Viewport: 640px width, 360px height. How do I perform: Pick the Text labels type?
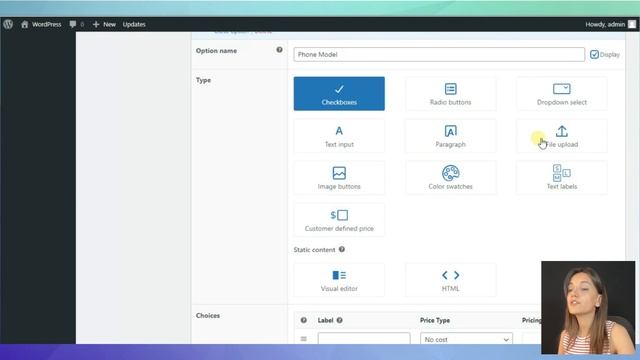[x=562, y=178]
